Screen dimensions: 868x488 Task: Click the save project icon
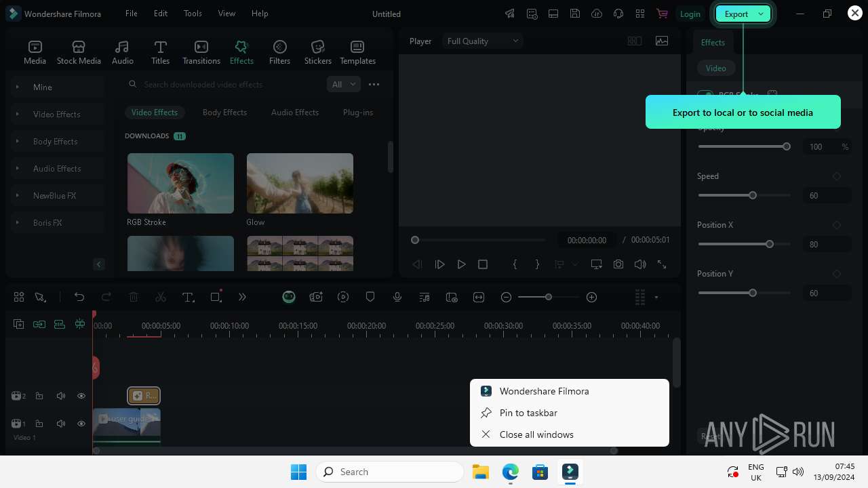(575, 14)
